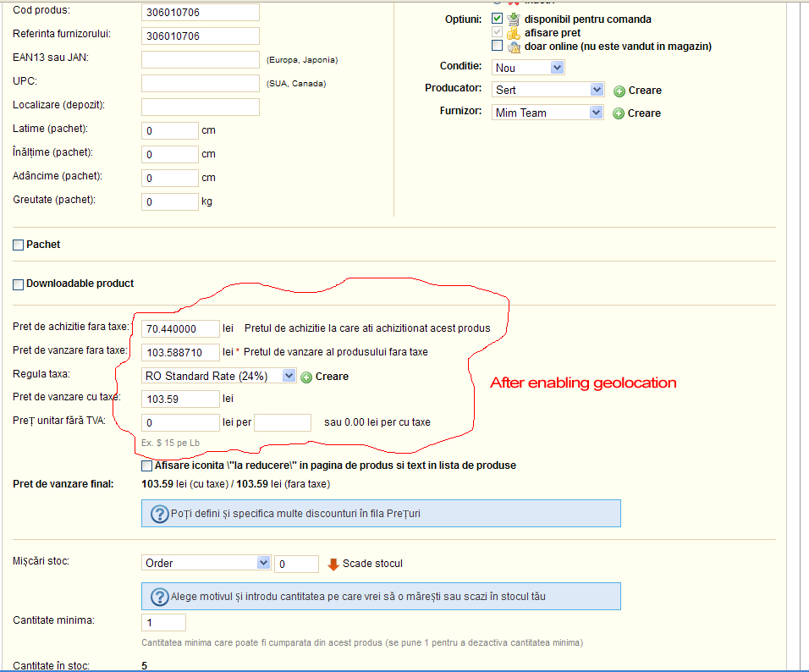Click the Ex. $ 15 pe Lb hint text
Viewport: 809px width, 672px height.
point(170,443)
